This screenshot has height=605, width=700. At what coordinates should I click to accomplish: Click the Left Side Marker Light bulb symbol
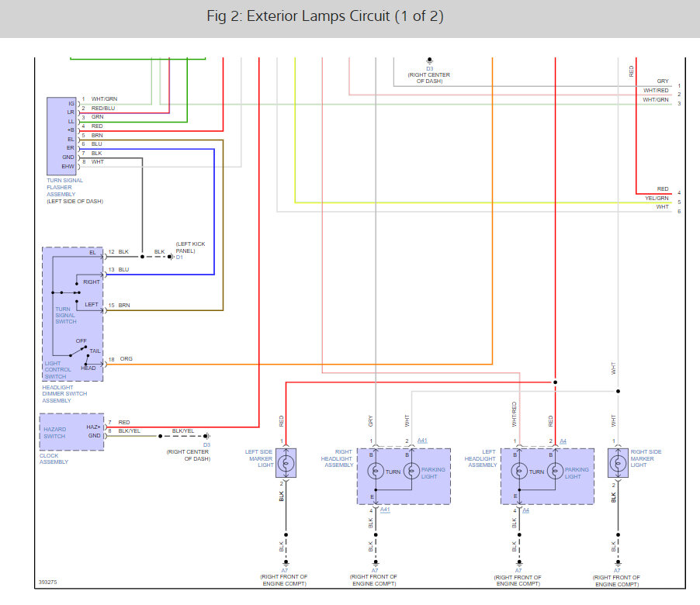tap(286, 463)
